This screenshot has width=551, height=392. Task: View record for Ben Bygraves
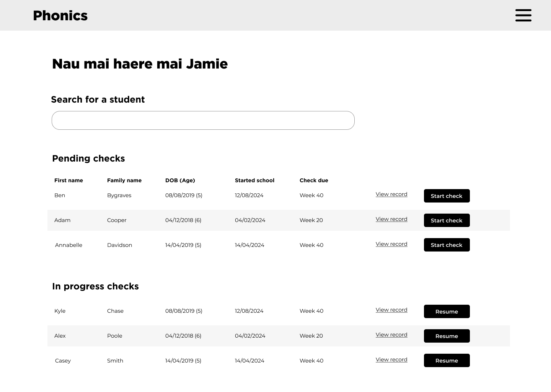point(391,194)
